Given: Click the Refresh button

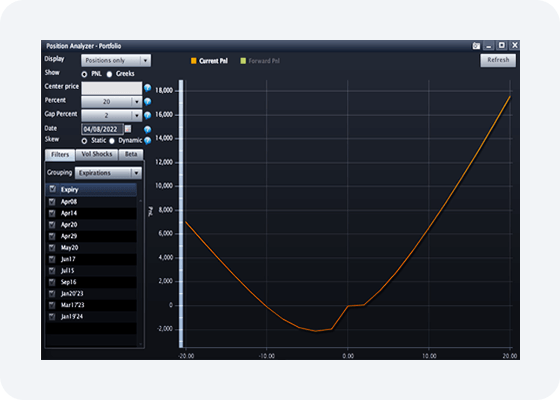Looking at the screenshot, I should (498, 60).
